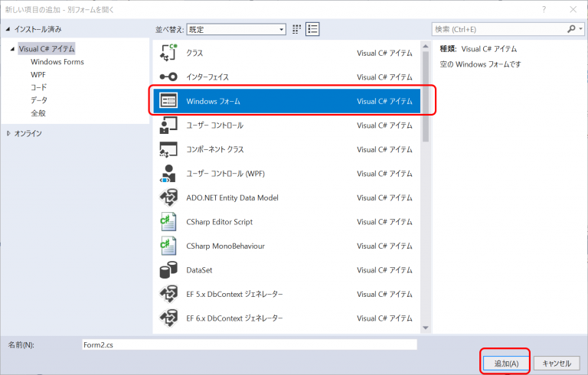The image size is (588, 375).
Task: Expand the オンライン section
Action: click(8, 133)
